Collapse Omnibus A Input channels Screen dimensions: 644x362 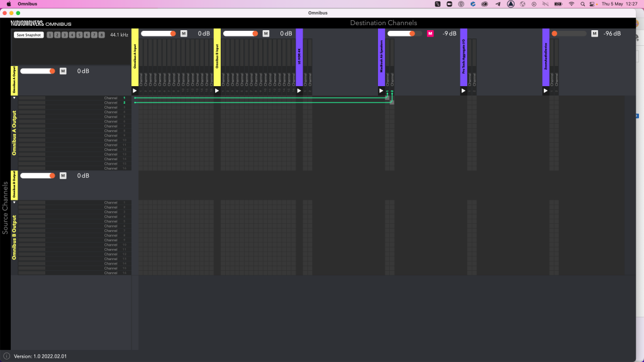(x=135, y=90)
